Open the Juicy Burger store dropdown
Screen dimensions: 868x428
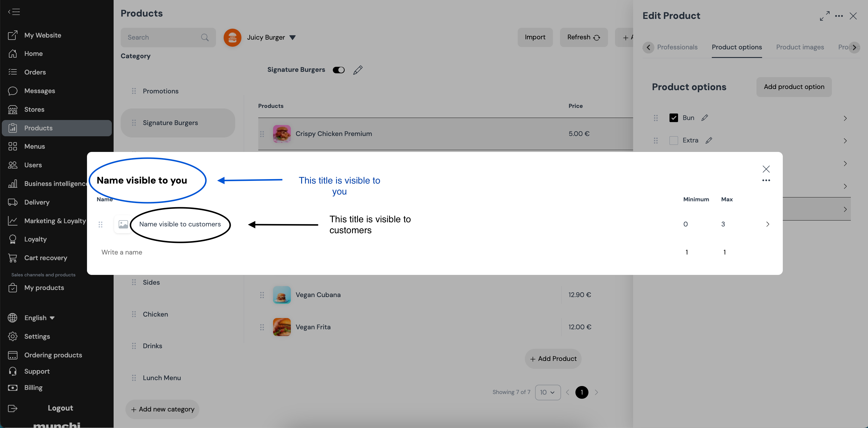coord(293,37)
